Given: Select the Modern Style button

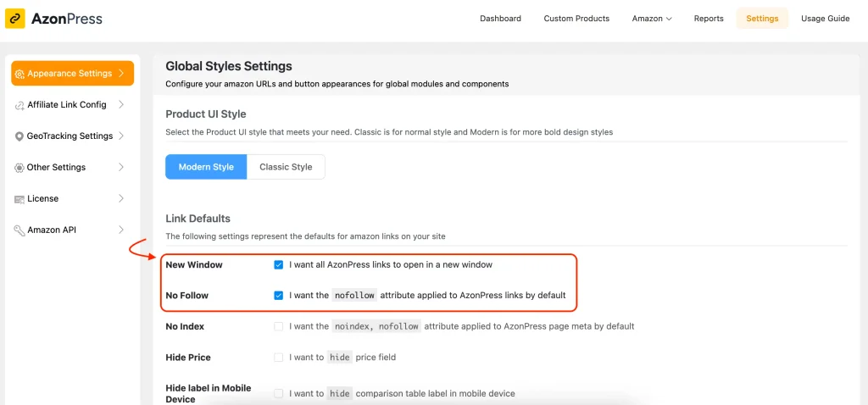Looking at the screenshot, I should pos(206,167).
